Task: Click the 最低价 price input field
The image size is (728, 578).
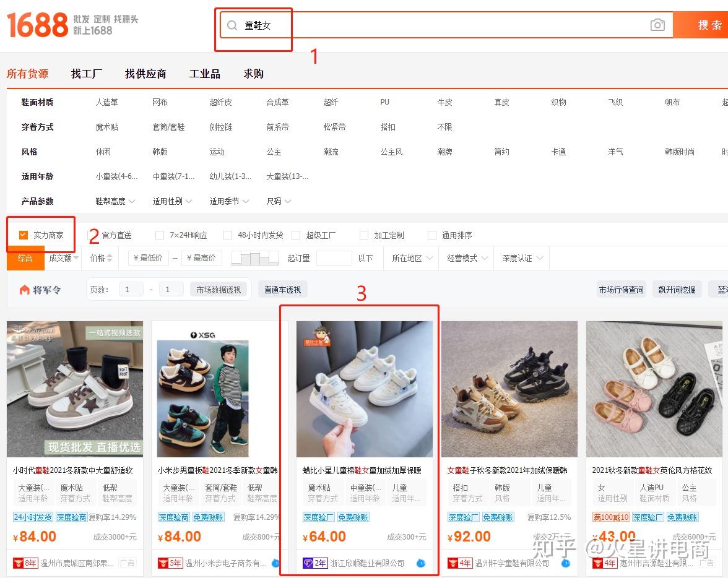Action: (148, 258)
